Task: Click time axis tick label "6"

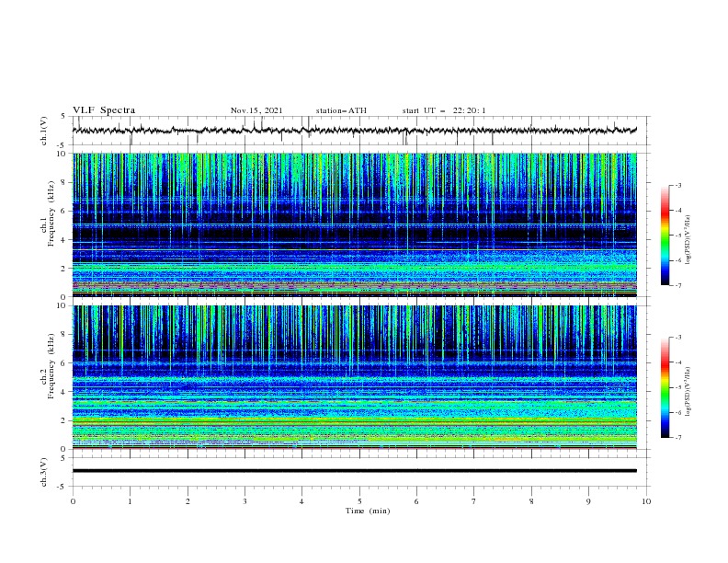Action: (416, 501)
